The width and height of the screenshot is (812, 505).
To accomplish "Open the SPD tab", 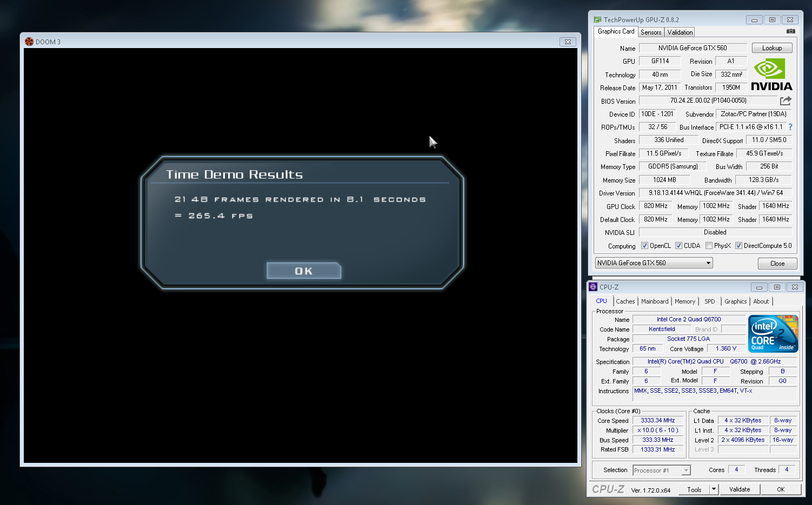I will tap(709, 301).
